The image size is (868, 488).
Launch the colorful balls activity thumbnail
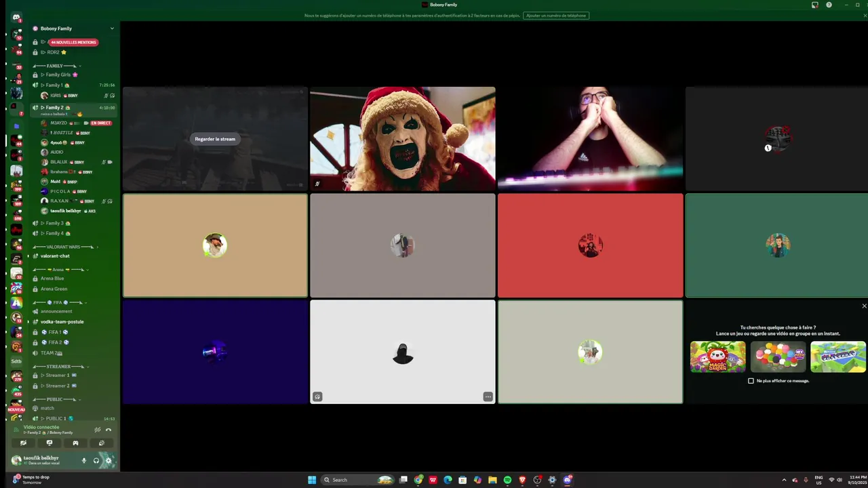point(778,357)
